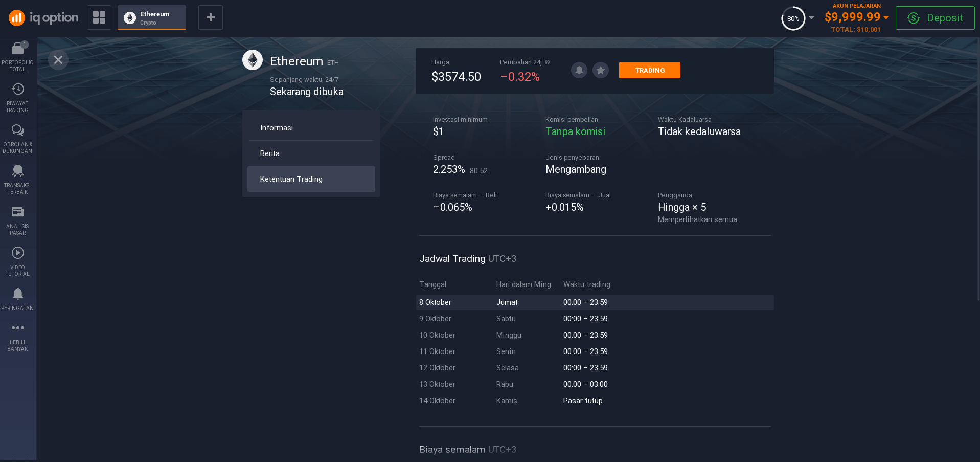Click the Hingga × 5 multiplier value

(x=682, y=207)
